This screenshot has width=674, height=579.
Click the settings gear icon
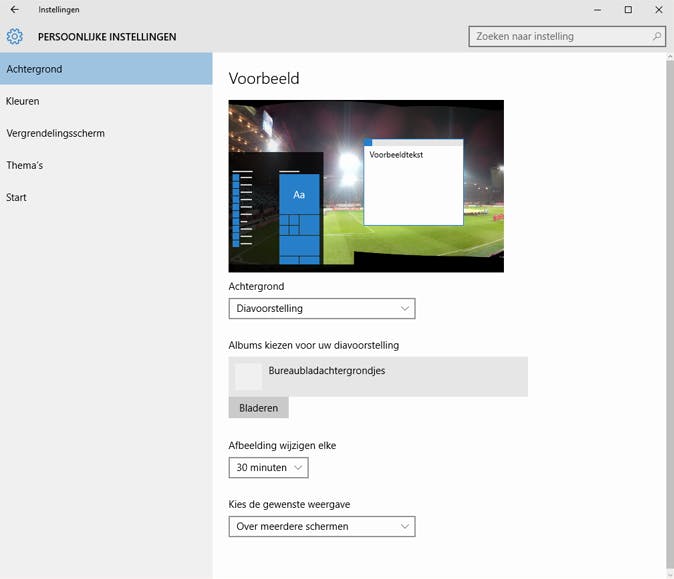point(14,37)
